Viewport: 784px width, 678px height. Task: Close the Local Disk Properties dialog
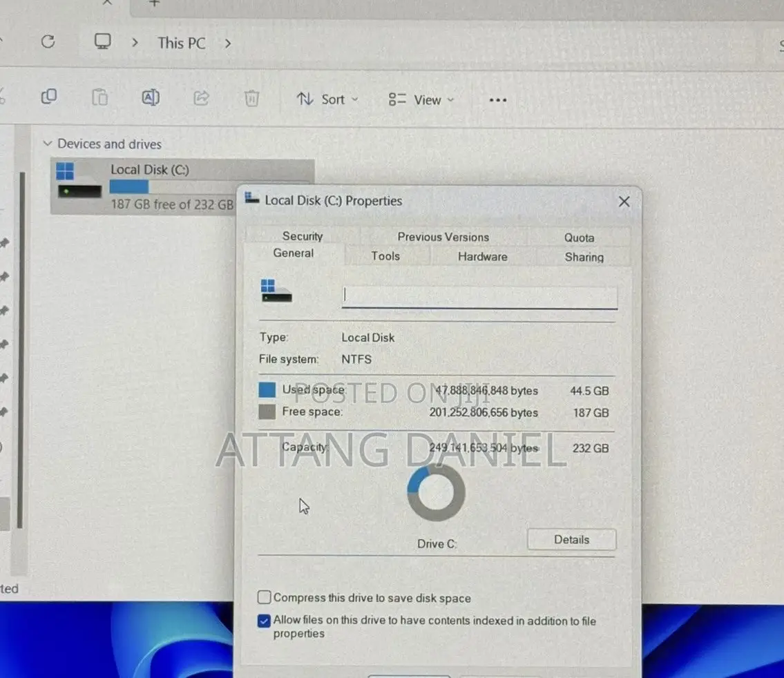tap(624, 202)
